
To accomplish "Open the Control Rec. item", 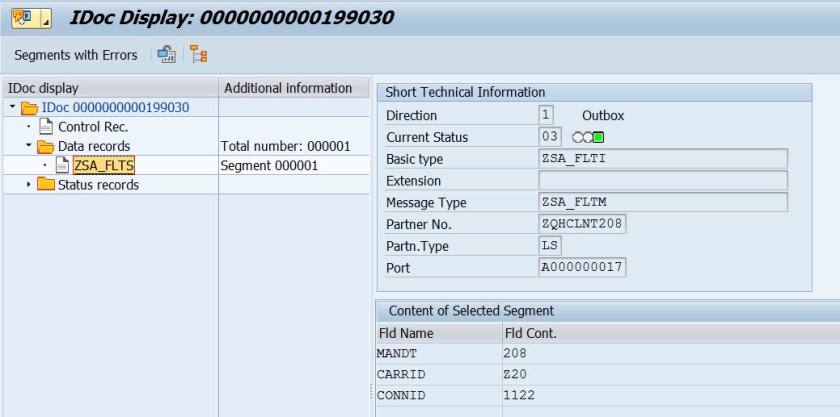I will point(93,127).
